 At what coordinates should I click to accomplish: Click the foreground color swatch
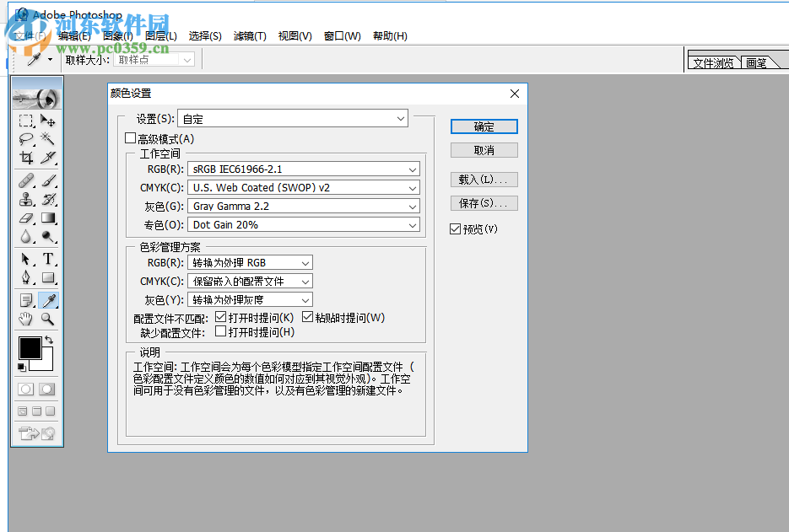30,348
